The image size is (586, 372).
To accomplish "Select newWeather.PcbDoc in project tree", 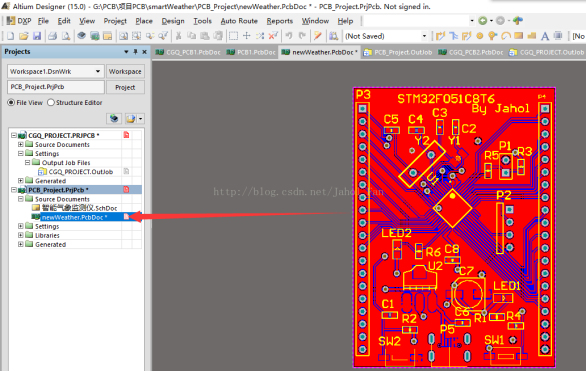I will coord(74,217).
